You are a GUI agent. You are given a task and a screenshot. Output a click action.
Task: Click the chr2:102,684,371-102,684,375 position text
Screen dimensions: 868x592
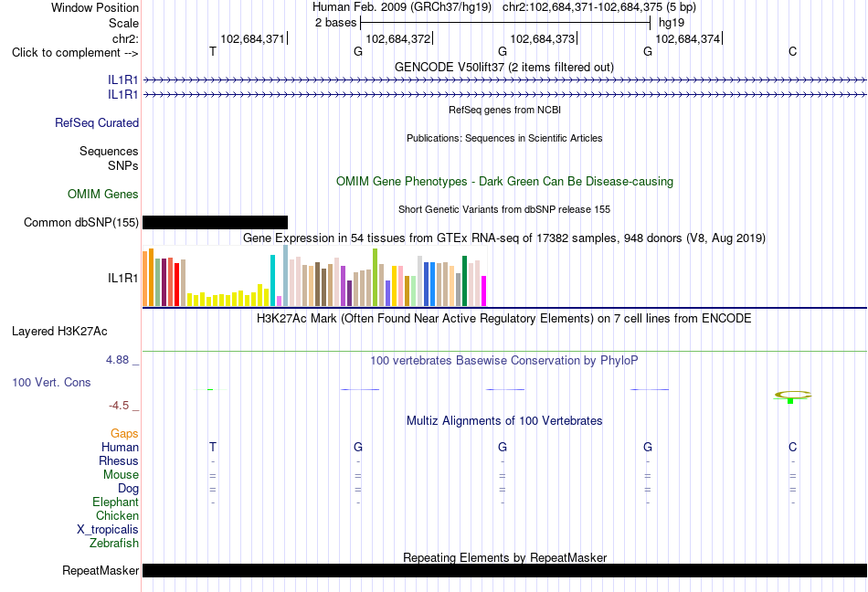[599, 7]
